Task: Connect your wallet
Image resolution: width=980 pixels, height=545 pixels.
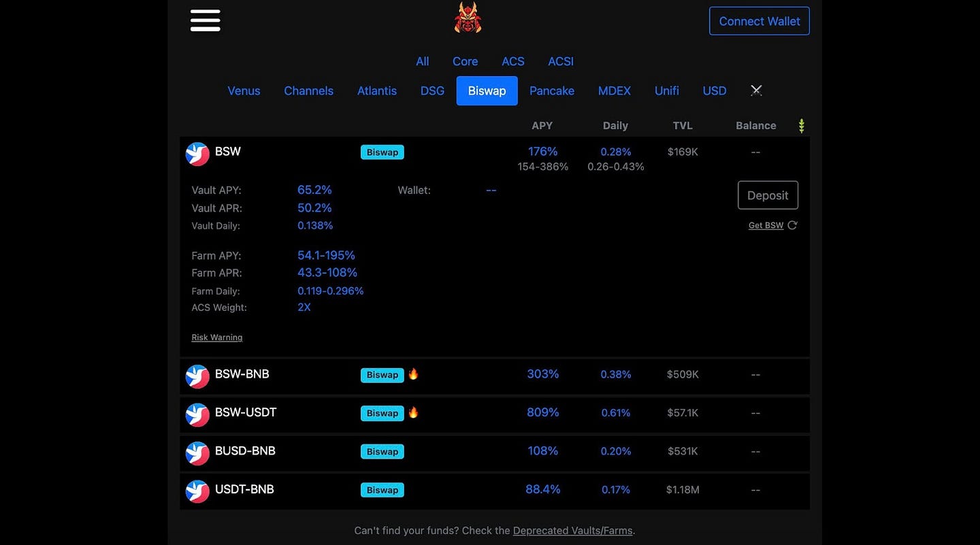Action: (x=759, y=21)
